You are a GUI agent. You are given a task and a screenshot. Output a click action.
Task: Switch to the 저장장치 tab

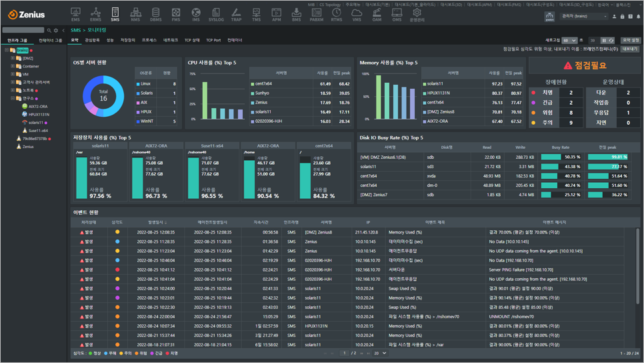point(128,40)
